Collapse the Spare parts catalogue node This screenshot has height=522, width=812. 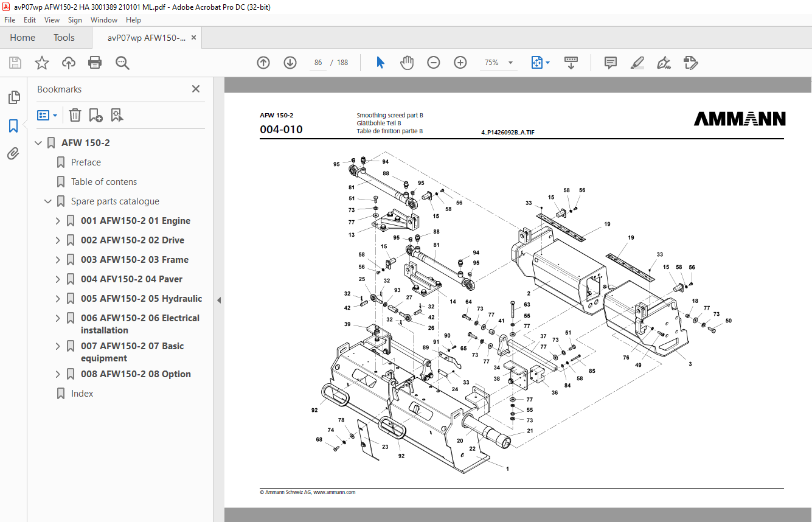(49, 201)
